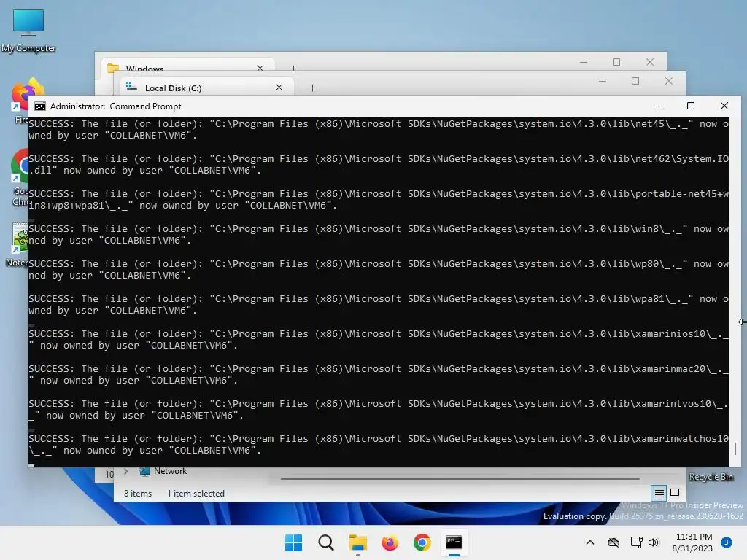
Task: Show hidden tray icons chevron
Action: tap(589, 542)
